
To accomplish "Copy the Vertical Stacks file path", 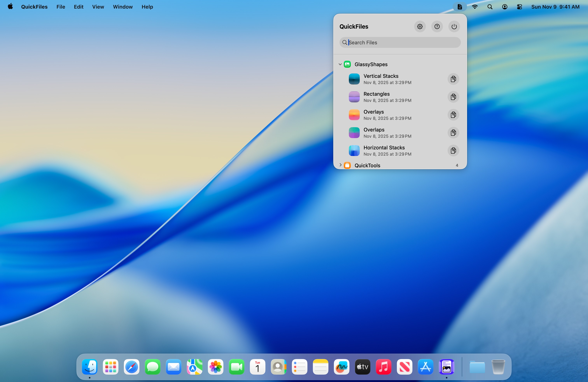I will coord(453,79).
